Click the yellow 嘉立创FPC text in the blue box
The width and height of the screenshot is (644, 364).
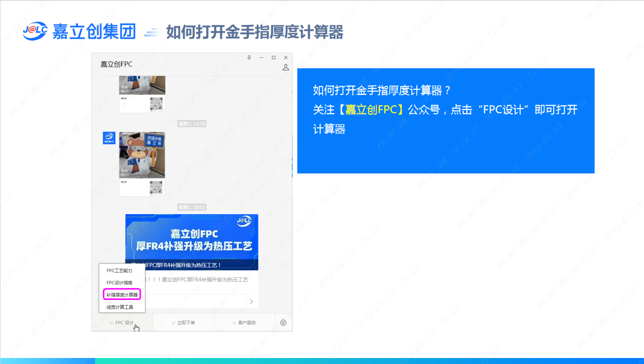point(374,110)
